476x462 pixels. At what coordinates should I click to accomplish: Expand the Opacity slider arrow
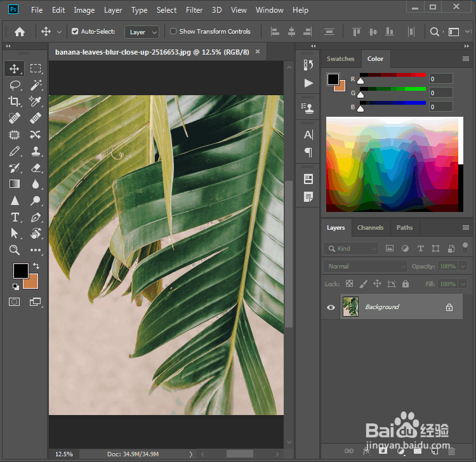pos(463,266)
